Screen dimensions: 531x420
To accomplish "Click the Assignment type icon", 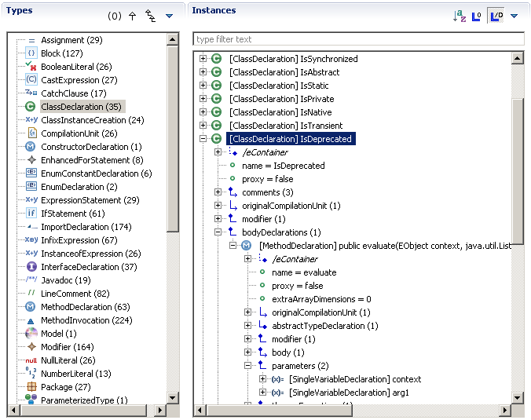I will (31, 40).
